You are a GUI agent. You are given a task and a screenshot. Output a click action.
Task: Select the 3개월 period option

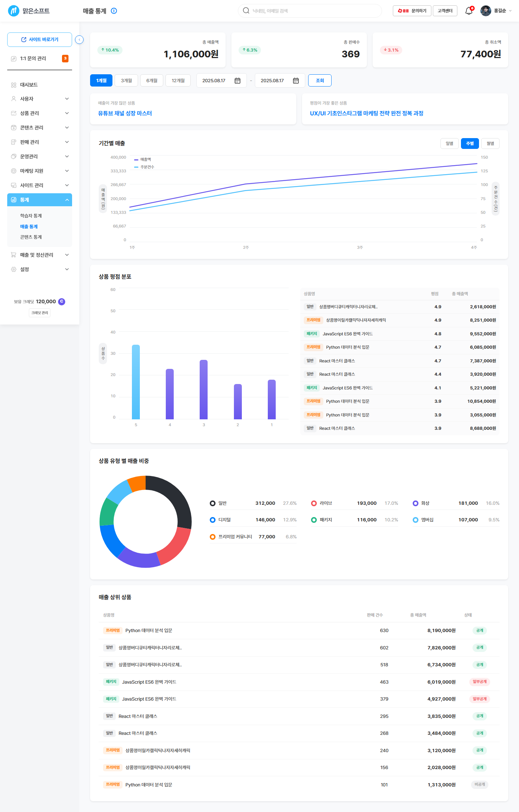tap(127, 80)
